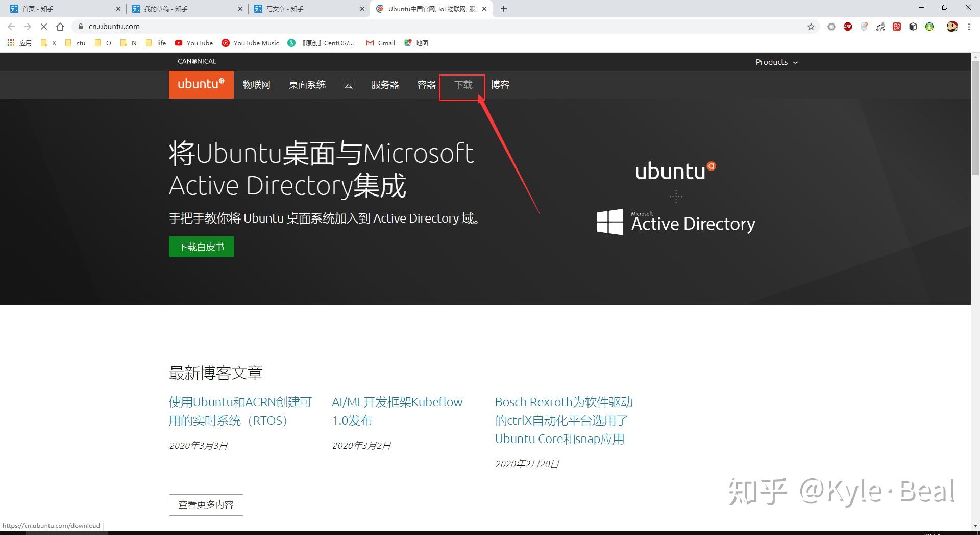Open the 服务器 navigation menu item

coord(384,85)
